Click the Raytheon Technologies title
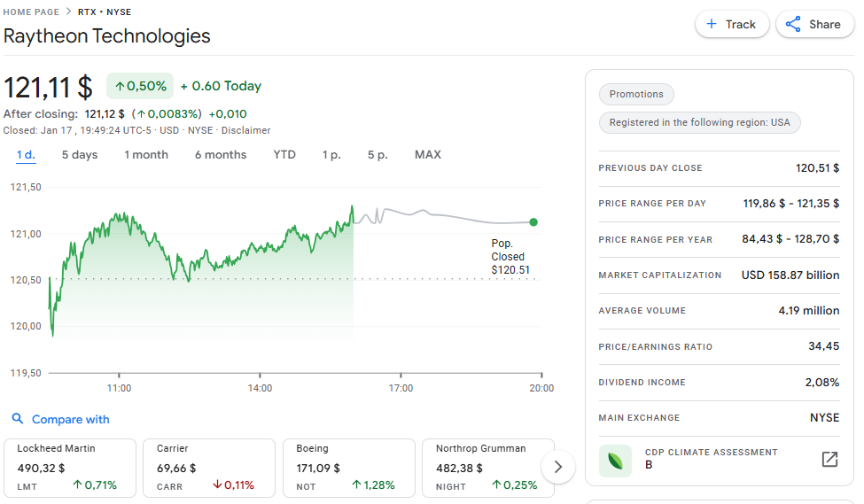The image size is (864, 504). (x=107, y=36)
